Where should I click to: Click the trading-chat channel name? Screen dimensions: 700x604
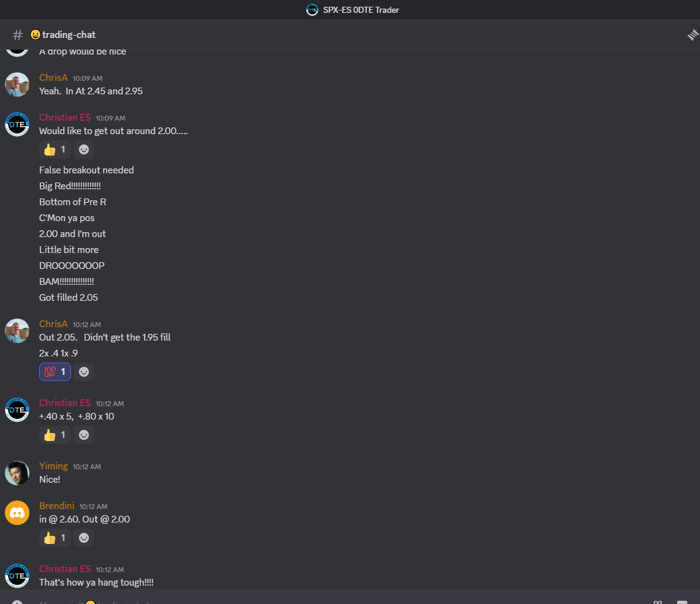[x=69, y=35]
